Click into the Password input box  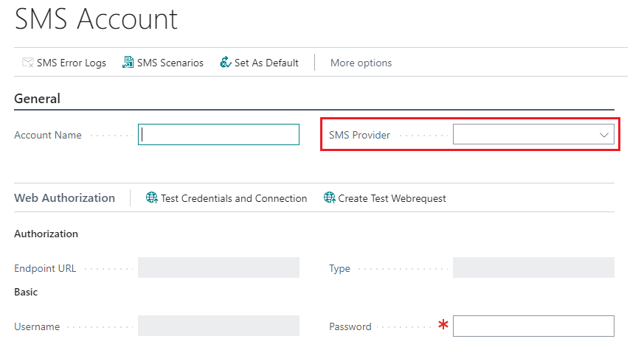pyautogui.click(x=533, y=326)
